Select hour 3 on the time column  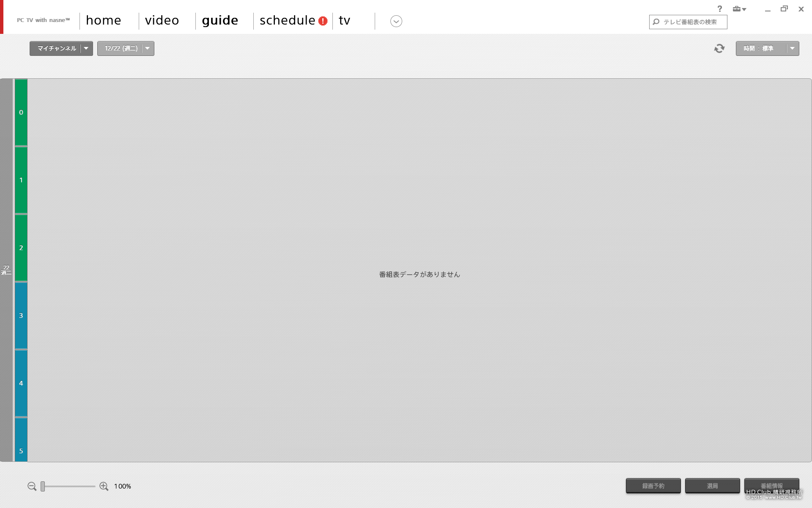21,316
